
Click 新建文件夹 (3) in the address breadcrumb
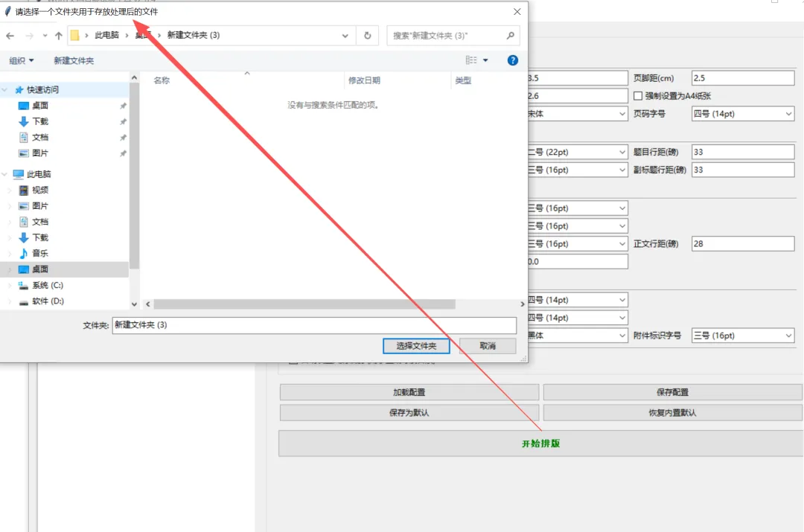[x=194, y=36]
